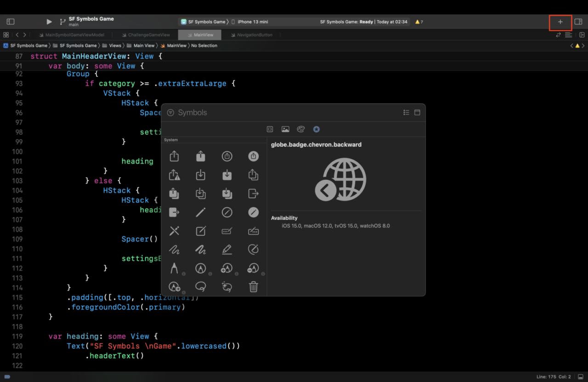Add a new editor pane
This screenshot has width=588, height=382.
582,35
